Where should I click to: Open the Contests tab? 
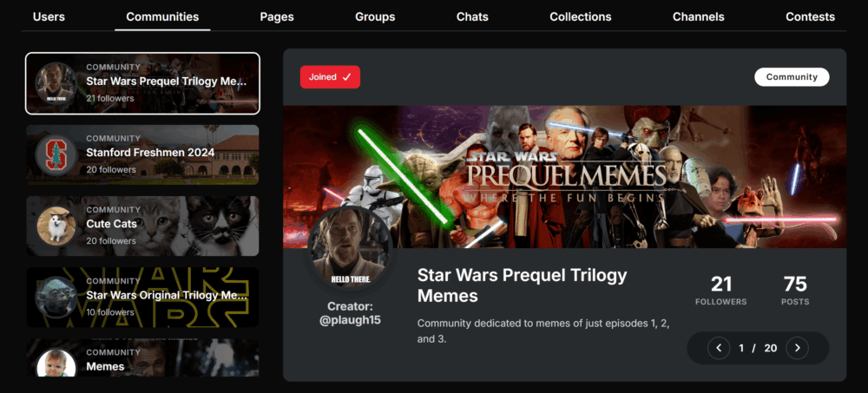click(810, 16)
